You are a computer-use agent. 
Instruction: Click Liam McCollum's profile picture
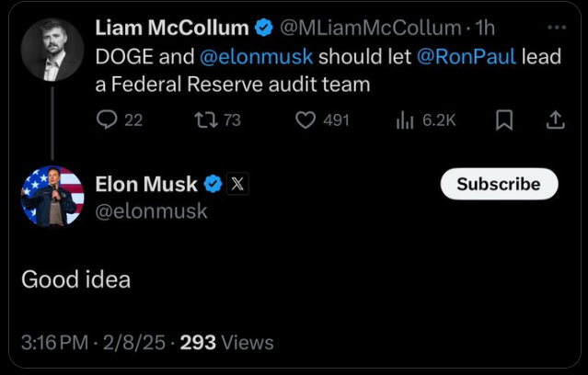click(x=52, y=49)
